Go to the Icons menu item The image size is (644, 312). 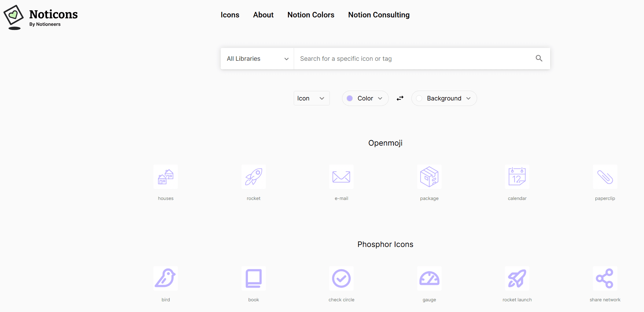pyautogui.click(x=230, y=15)
